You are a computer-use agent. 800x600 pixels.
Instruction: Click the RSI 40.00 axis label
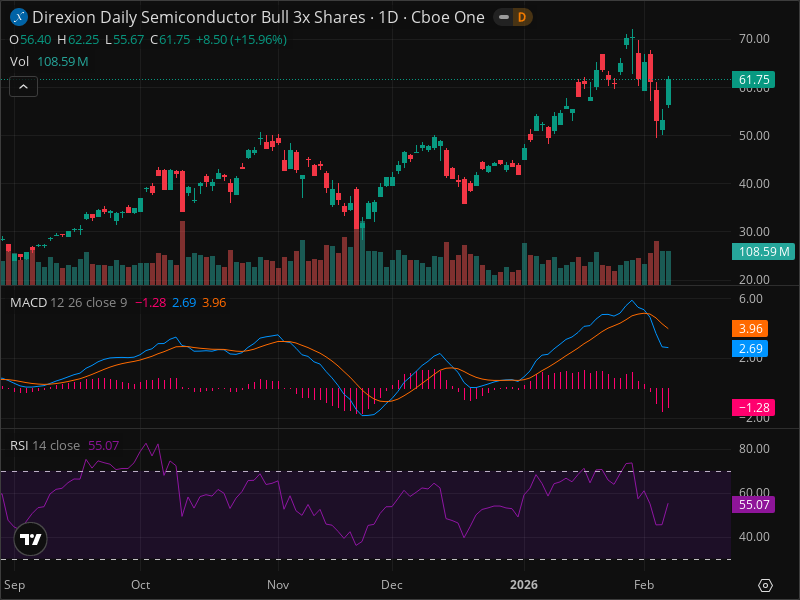click(x=754, y=537)
